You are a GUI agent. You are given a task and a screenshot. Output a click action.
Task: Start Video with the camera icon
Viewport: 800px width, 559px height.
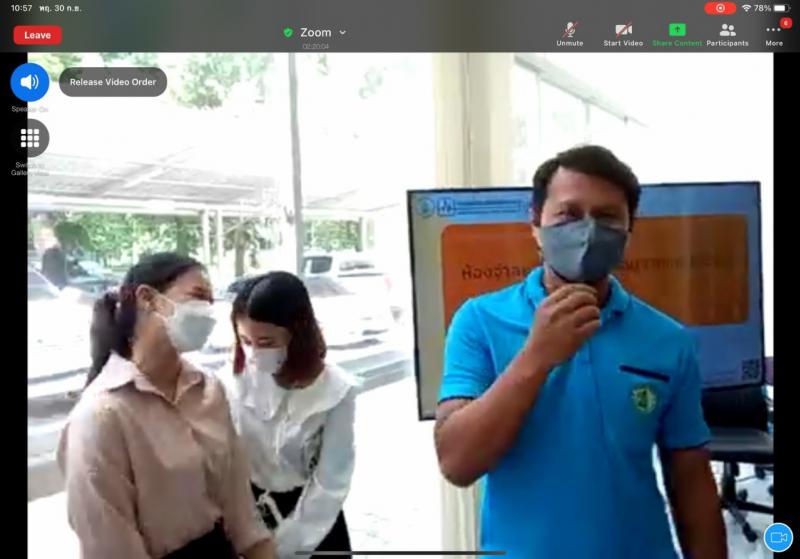pyautogui.click(x=623, y=35)
